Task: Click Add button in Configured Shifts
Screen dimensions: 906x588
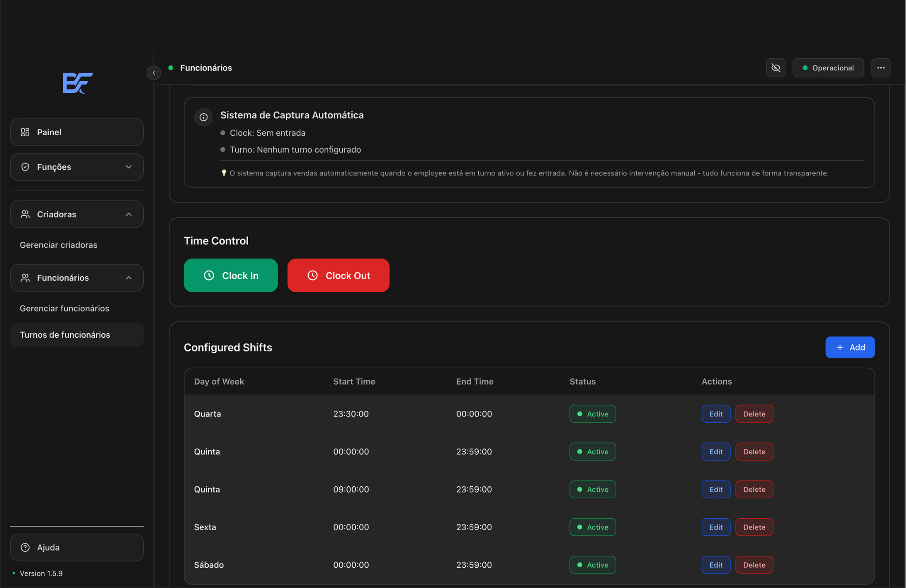Action: click(x=849, y=347)
